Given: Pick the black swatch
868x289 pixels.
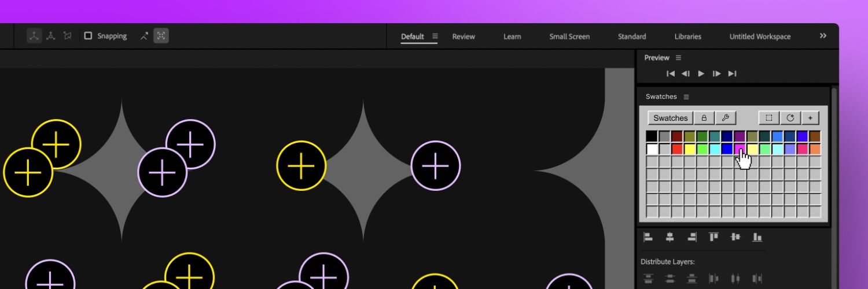Looking at the screenshot, I should 652,136.
